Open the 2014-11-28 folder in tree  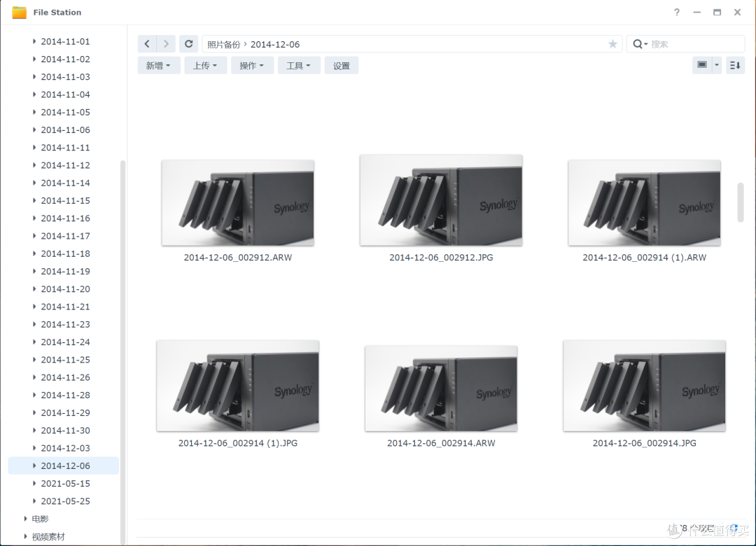[x=65, y=395]
